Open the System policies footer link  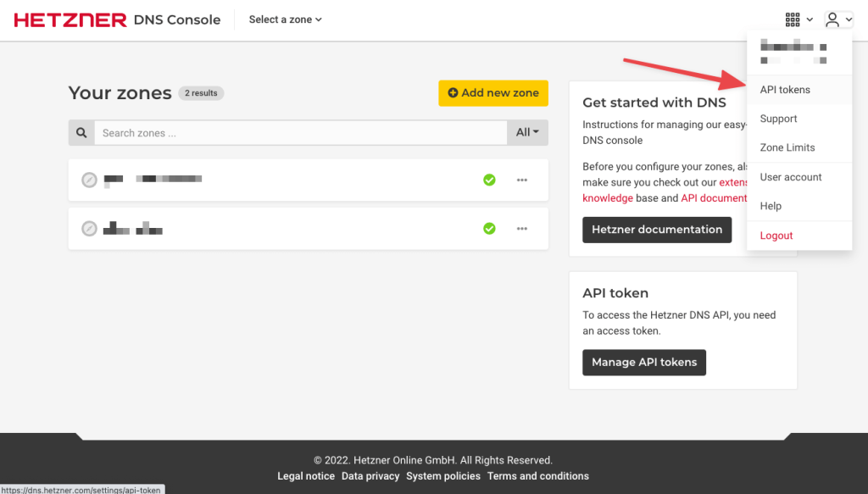(443, 475)
